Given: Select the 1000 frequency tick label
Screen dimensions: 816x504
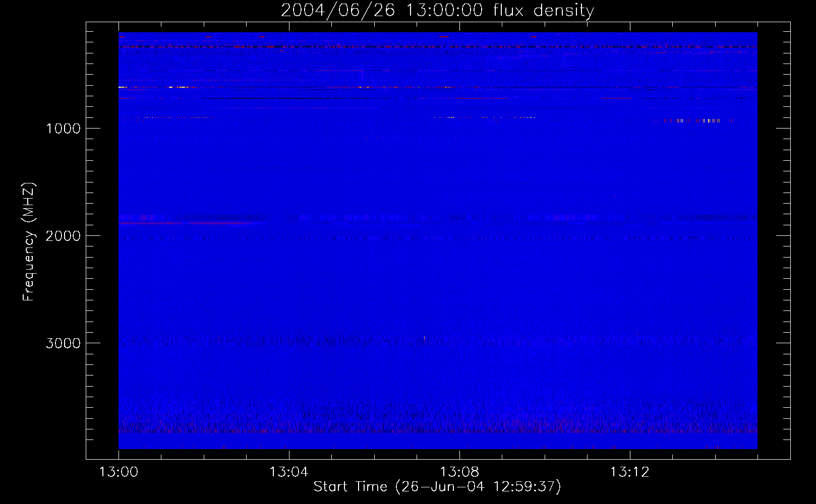Looking at the screenshot, I should point(63,129).
